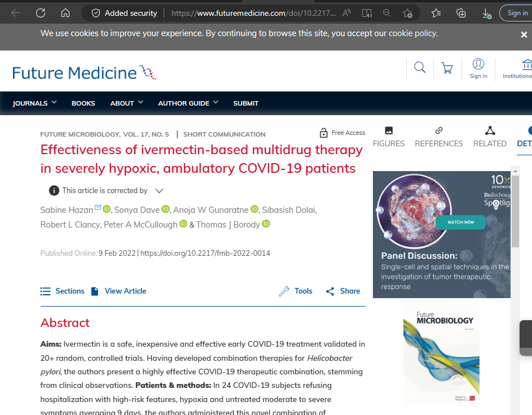The width and height of the screenshot is (532, 415).
Task: Go to browser home page icon
Action: (x=65, y=13)
